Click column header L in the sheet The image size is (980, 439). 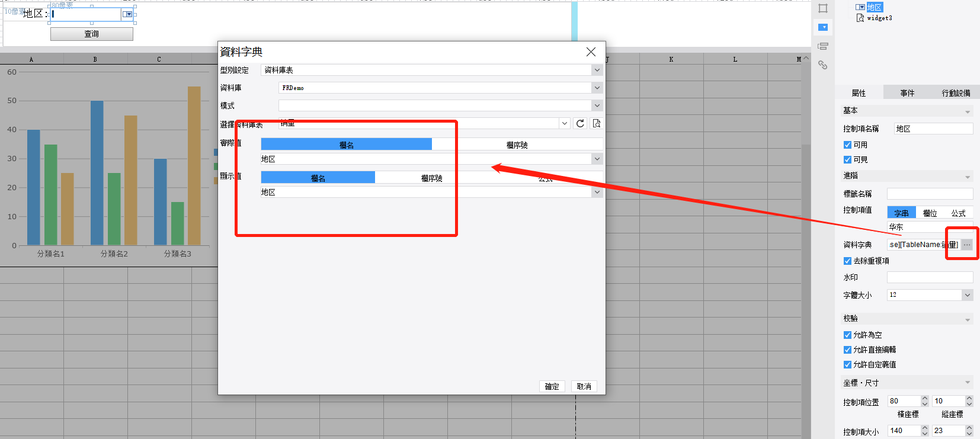(735, 59)
